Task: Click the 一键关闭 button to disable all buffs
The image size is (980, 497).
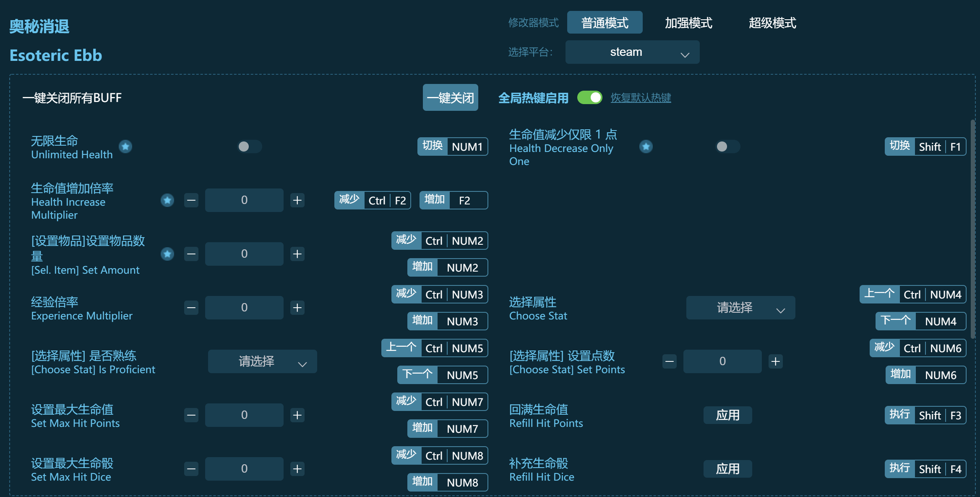Action: [450, 97]
